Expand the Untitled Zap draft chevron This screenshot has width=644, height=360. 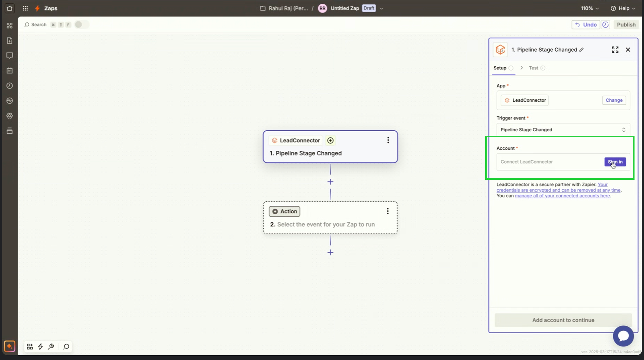[x=381, y=8]
